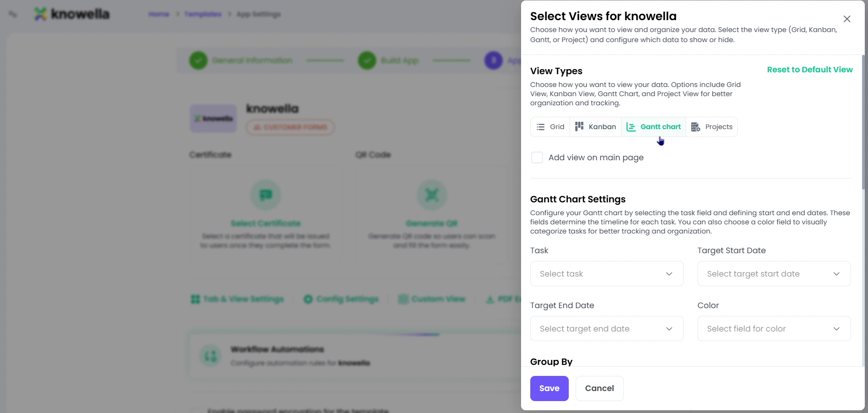Enable Add view on main page
The image size is (868, 413).
(x=537, y=158)
